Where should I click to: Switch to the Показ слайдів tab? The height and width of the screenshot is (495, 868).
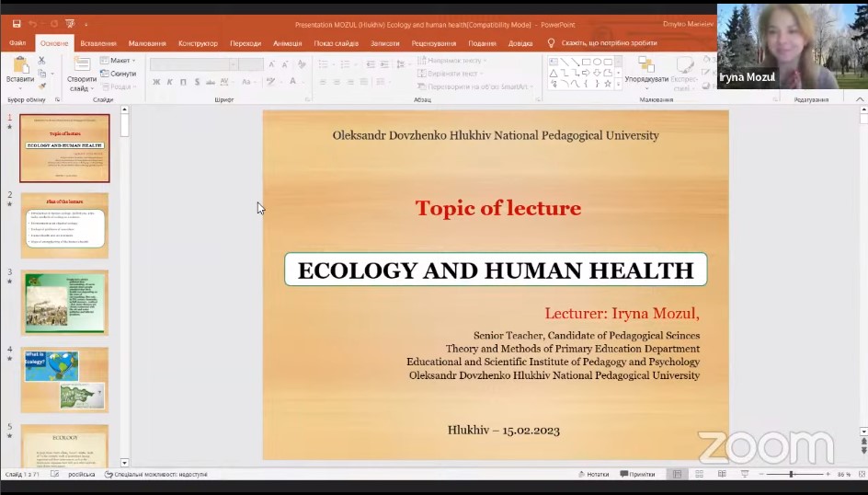tap(337, 43)
